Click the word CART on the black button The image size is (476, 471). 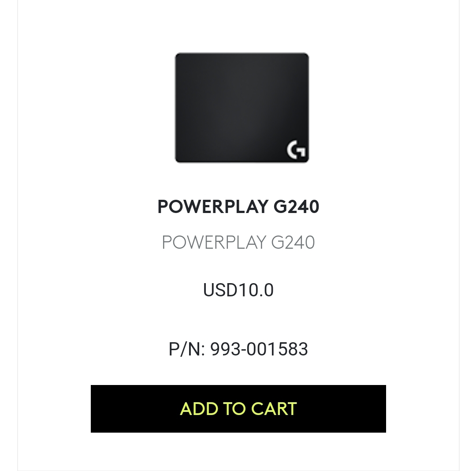click(274, 409)
